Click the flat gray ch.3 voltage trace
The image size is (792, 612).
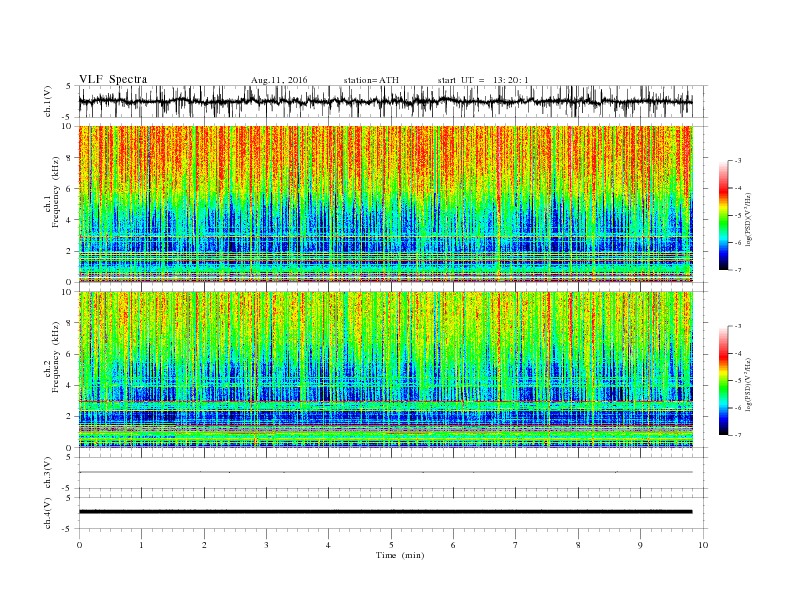[x=385, y=472]
